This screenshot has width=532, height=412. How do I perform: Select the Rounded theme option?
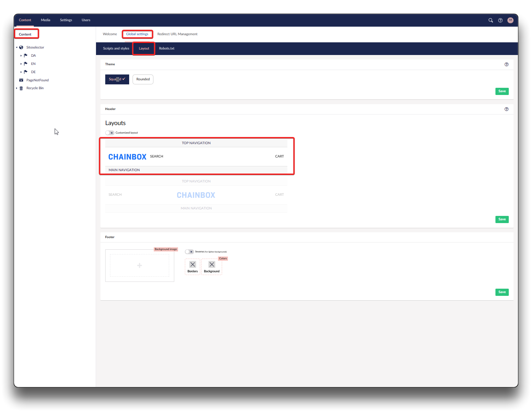(x=143, y=79)
